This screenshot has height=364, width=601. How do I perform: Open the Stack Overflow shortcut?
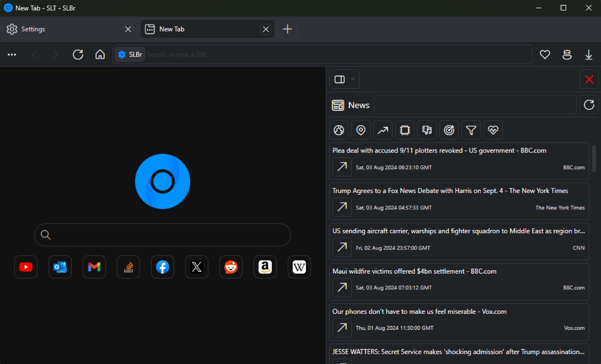(x=128, y=267)
